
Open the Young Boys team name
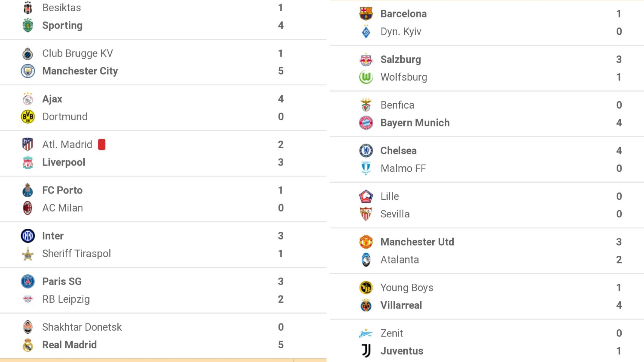[407, 288]
